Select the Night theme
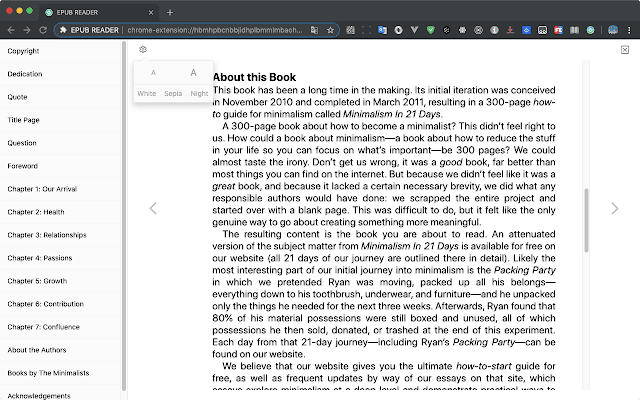This screenshot has height=400, width=640. coord(199,93)
